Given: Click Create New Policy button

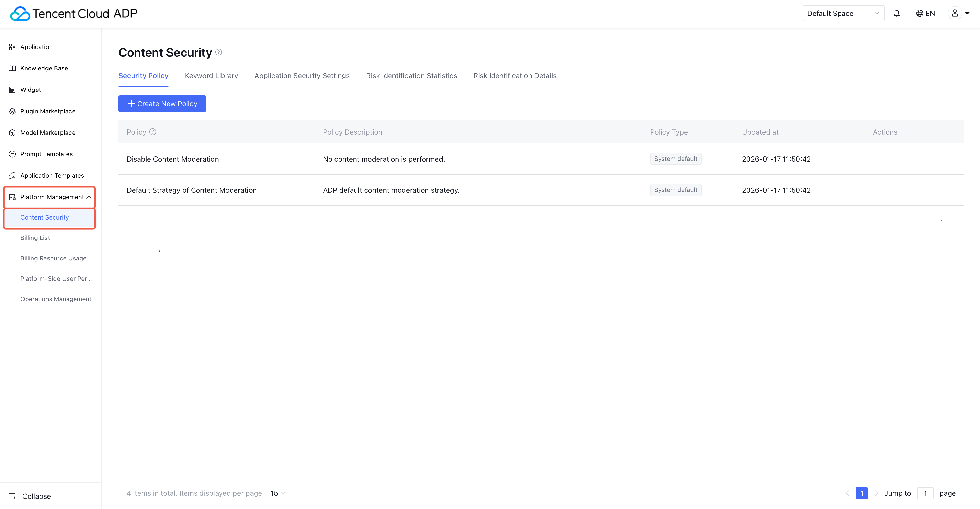Looking at the screenshot, I should coord(162,103).
